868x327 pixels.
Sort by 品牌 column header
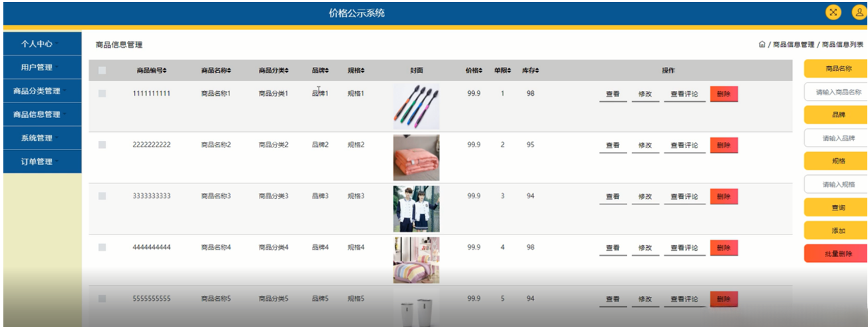320,70
